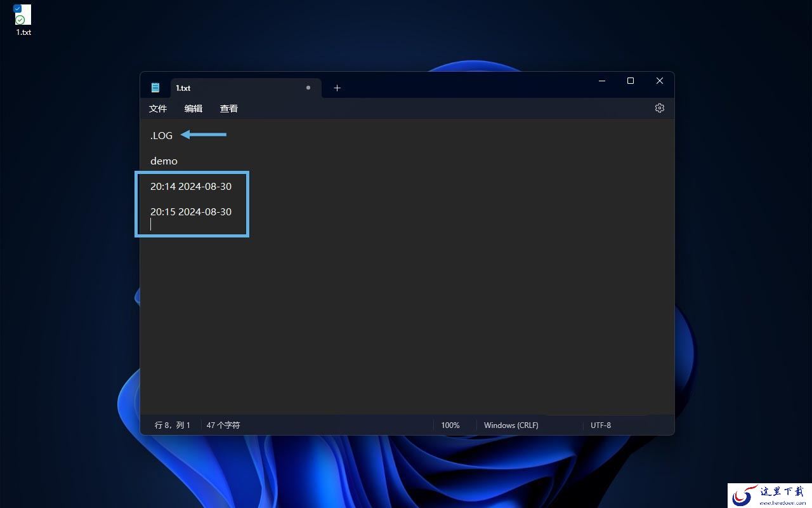Place cursor in the 20:14 2024-08-30 line
This screenshot has height=508, width=812.
tap(191, 186)
